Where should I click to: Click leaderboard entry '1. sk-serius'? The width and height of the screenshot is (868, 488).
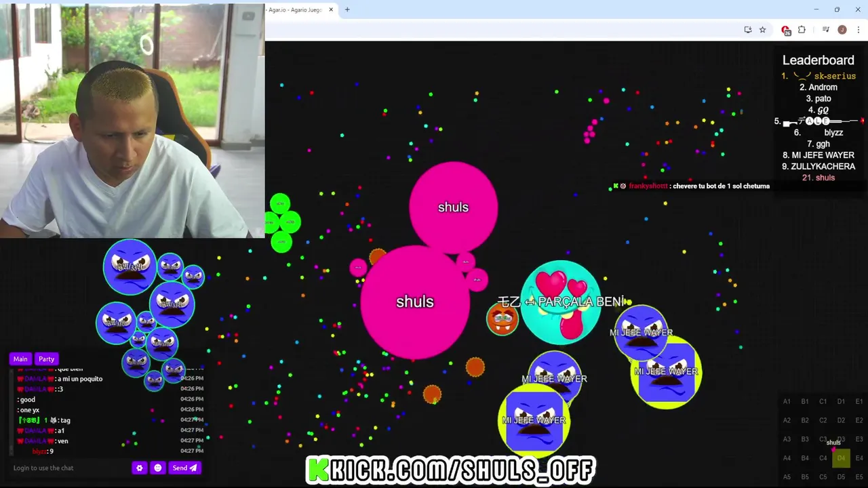tap(818, 76)
